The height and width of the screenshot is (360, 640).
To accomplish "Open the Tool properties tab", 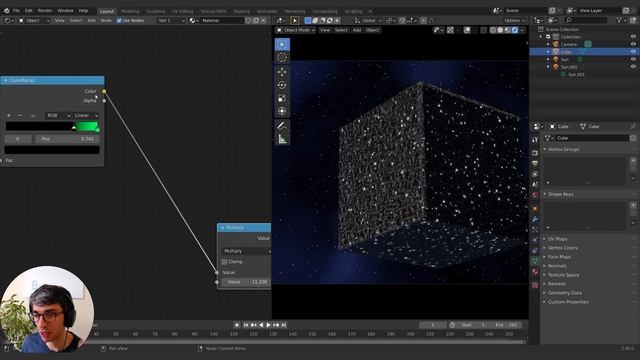I will tap(535, 140).
